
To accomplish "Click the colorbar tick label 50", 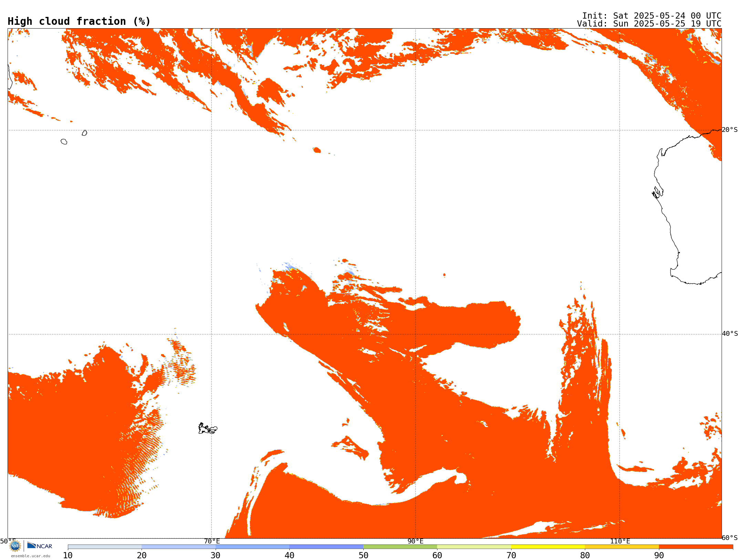I will click(x=363, y=556).
